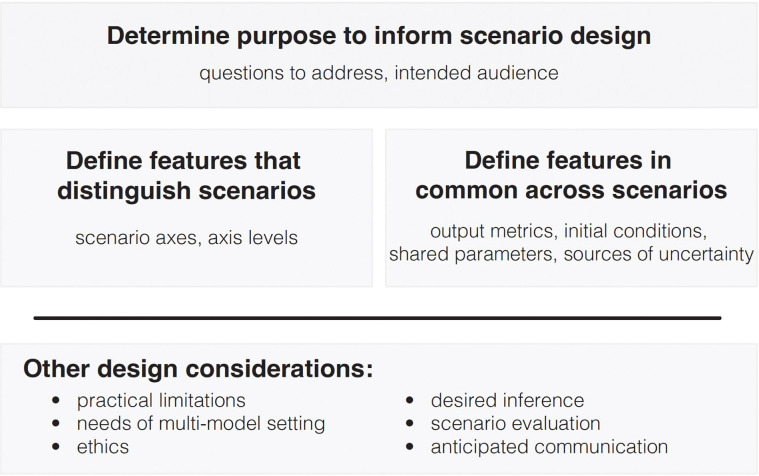This screenshot has height=476, width=759.
Task: Click the bullet dot before "ethics"
Action: [58, 448]
